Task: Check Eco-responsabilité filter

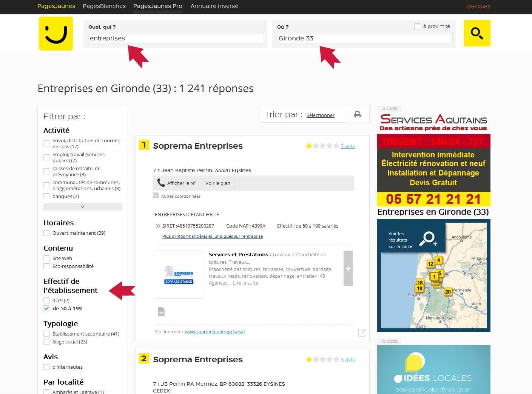Action: pyautogui.click(x=46, y=266)
